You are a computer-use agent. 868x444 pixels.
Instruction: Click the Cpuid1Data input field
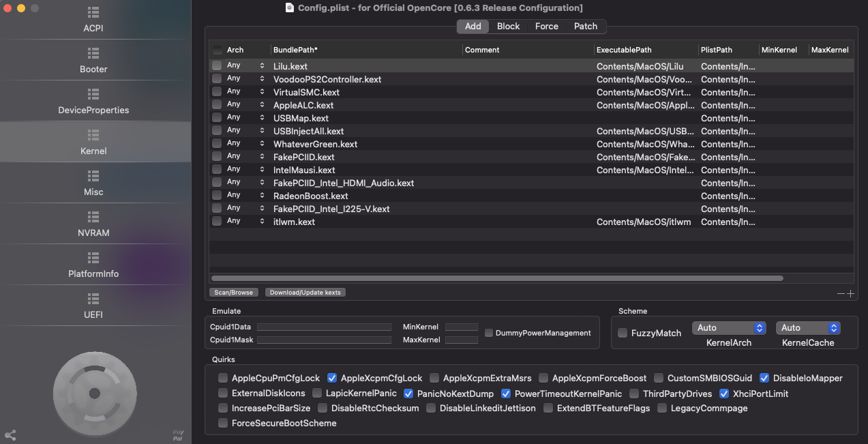[x=324, y=327]
